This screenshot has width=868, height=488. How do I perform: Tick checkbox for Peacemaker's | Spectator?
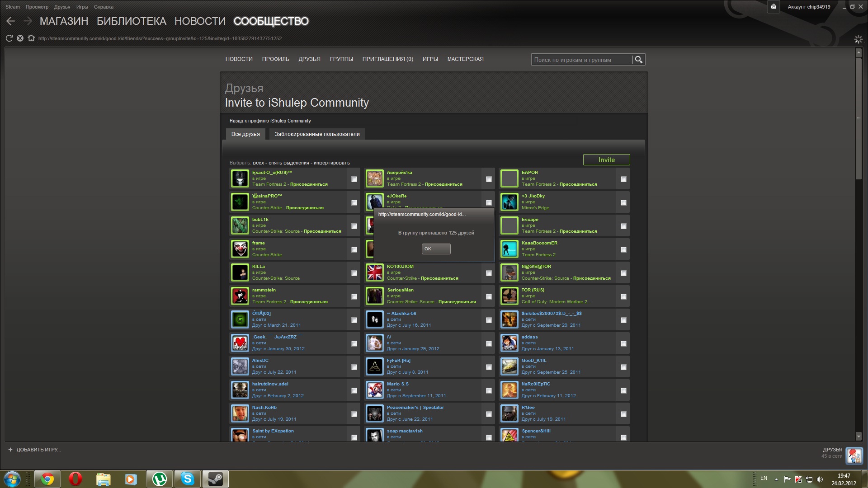[489, 414]
